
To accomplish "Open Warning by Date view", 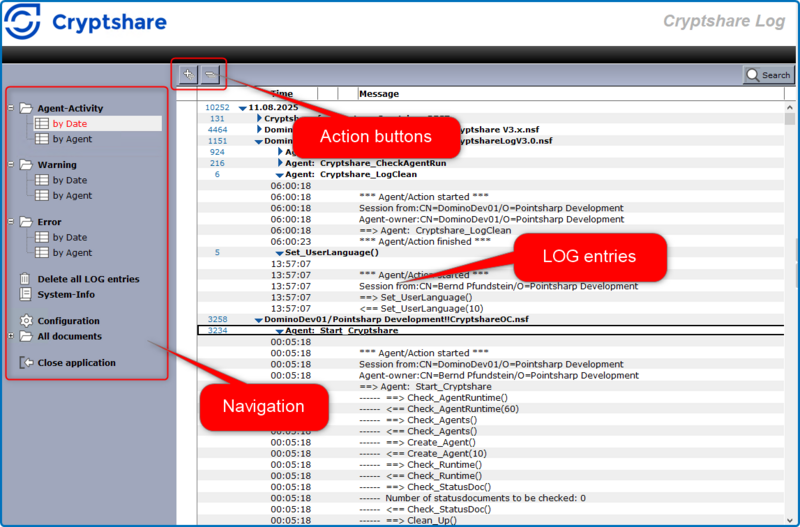I will tap(69, 180).
